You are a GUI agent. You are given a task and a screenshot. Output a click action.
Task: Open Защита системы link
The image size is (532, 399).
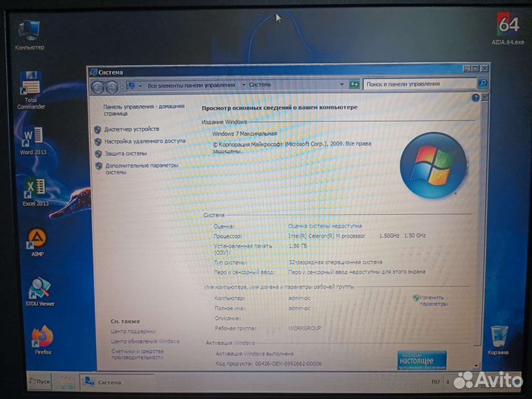pyautogui.click(x=126, y=154)
